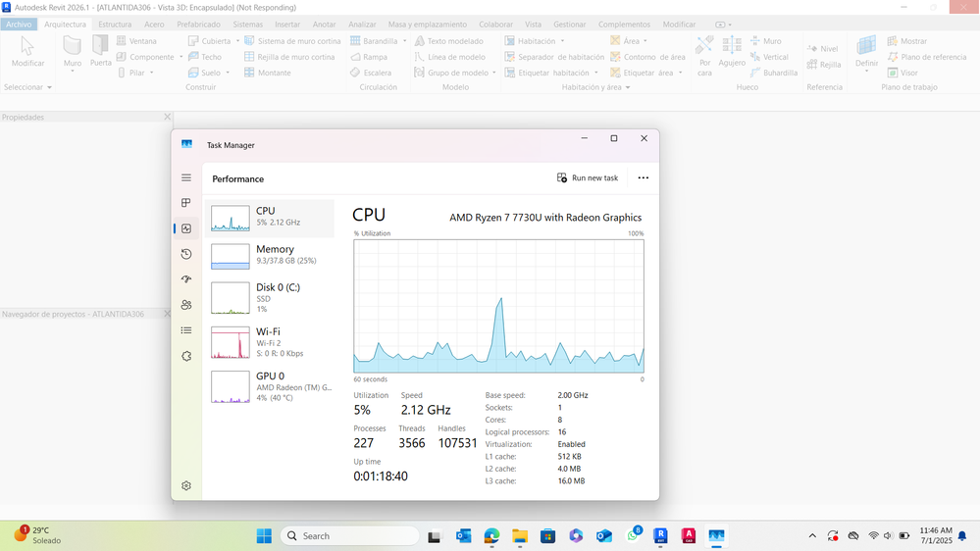Image resolution: width=980 pixels, height=551 pixels.
Task: Select Revit Puerta door tool
Action: click(x=101, y=51)
